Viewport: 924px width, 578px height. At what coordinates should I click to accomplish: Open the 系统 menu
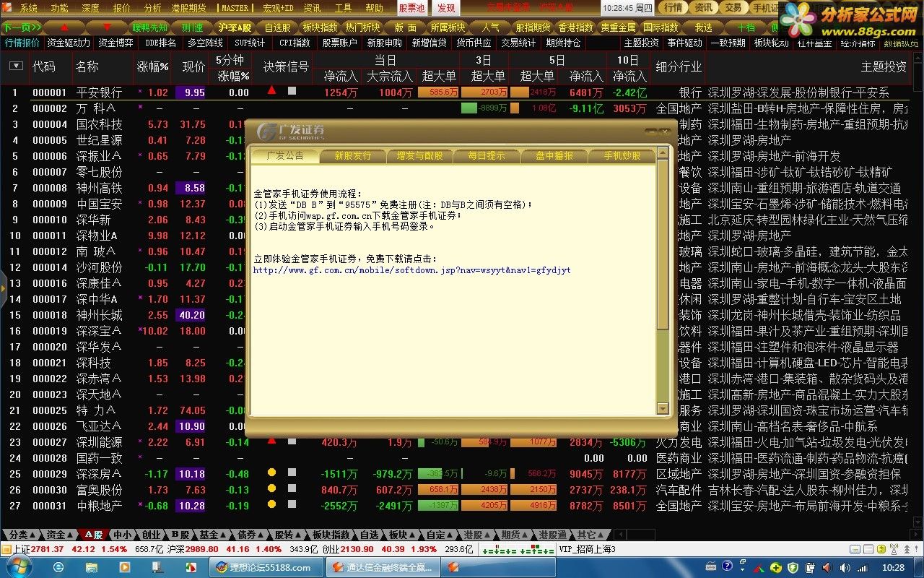[29, 9]
